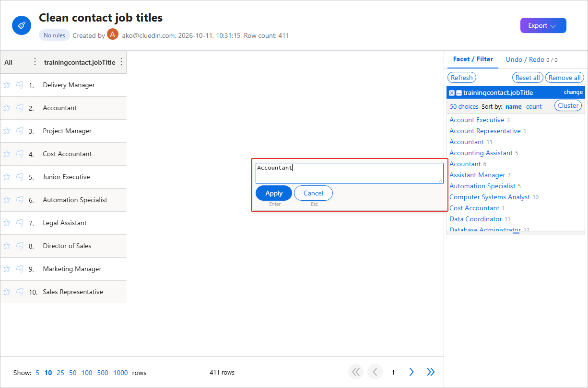Open the All column menu
The height and width of the screenshot is (388, 588).
[35, 62]
